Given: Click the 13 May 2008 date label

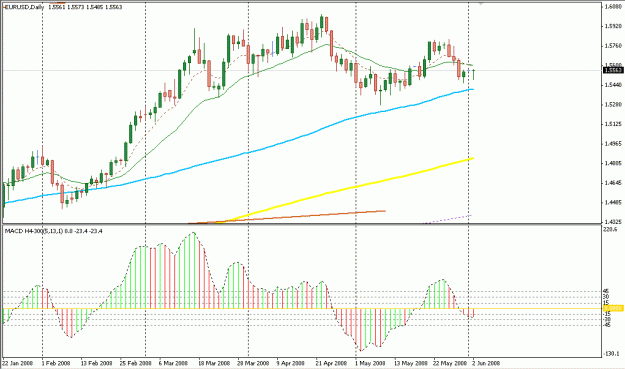Looking at the screenshot, I should tap(411, 363).
